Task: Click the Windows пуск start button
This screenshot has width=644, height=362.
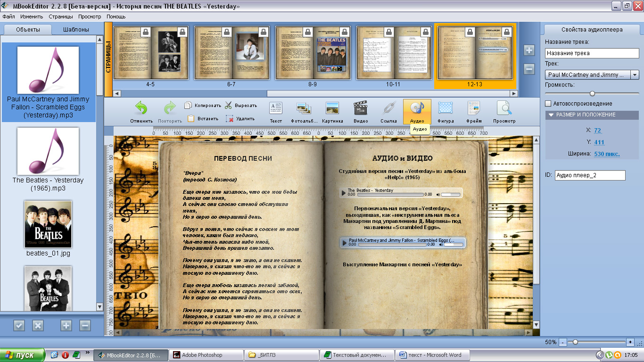Action: coord(23,355)
